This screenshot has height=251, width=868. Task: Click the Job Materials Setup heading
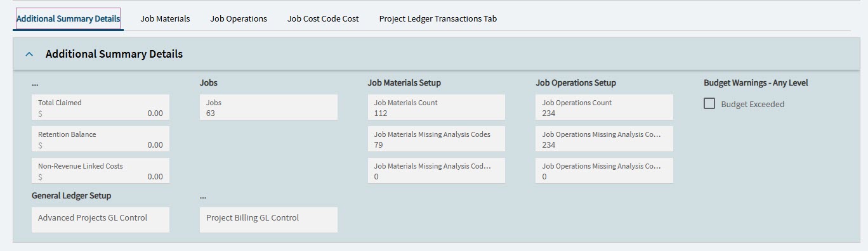coord(404,83)
